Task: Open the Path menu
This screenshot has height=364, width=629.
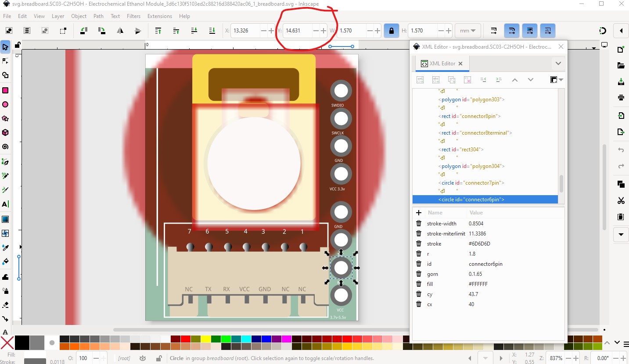Action: click(98, 16)
